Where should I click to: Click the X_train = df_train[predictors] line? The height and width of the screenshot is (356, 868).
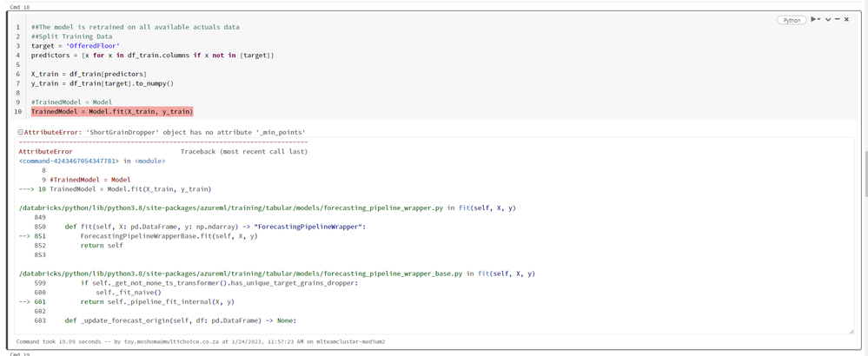(89, 74)
